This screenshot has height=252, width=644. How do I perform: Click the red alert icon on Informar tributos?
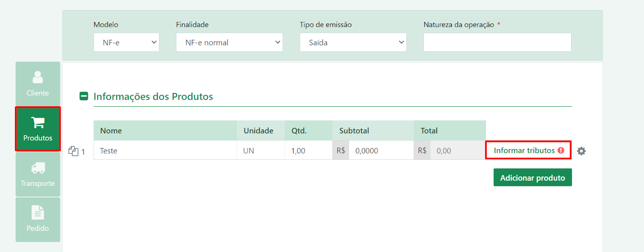(561, 150)
